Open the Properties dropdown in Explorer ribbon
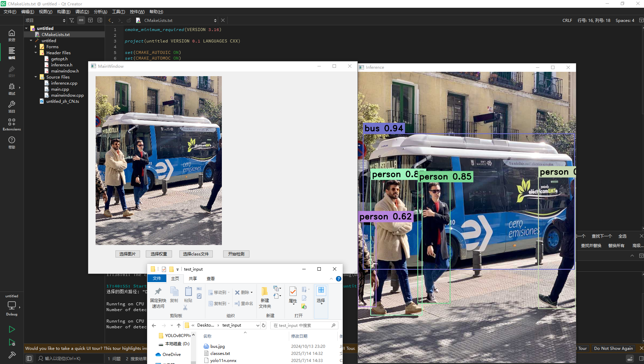This screenshot has height=364, width=644. coord(293,305)
